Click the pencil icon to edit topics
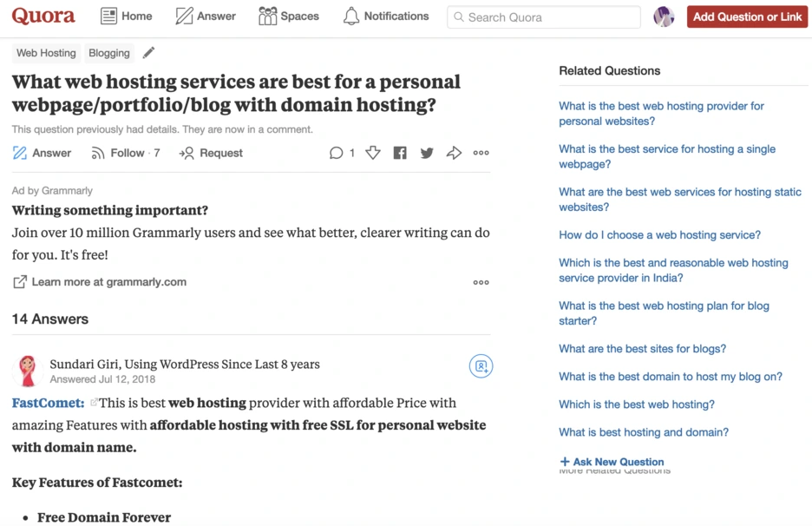 point(149,53)
